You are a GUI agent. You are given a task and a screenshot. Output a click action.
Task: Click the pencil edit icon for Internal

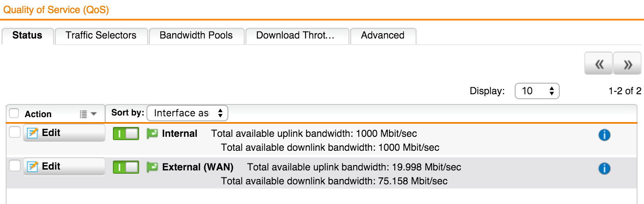(x=32, y=133)
